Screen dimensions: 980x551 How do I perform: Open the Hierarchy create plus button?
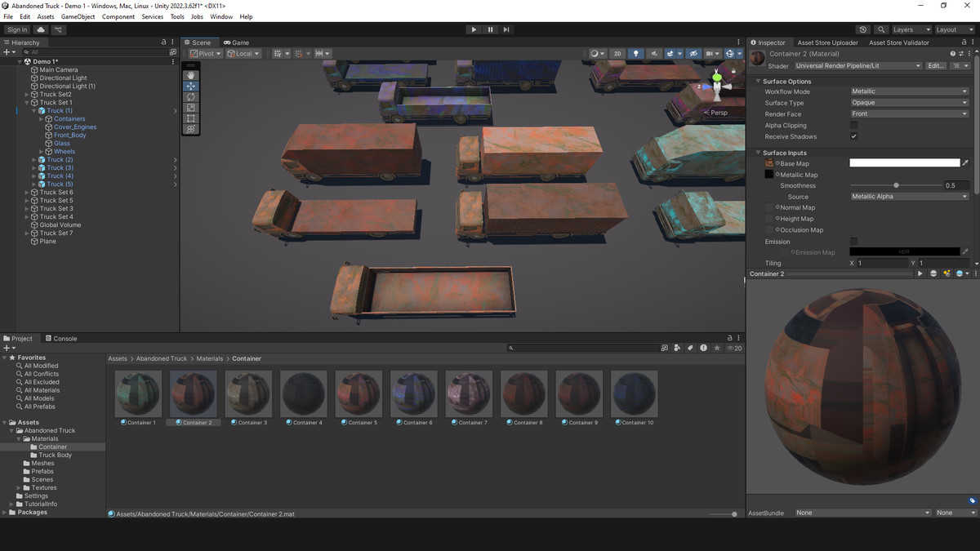click(9, 52)
